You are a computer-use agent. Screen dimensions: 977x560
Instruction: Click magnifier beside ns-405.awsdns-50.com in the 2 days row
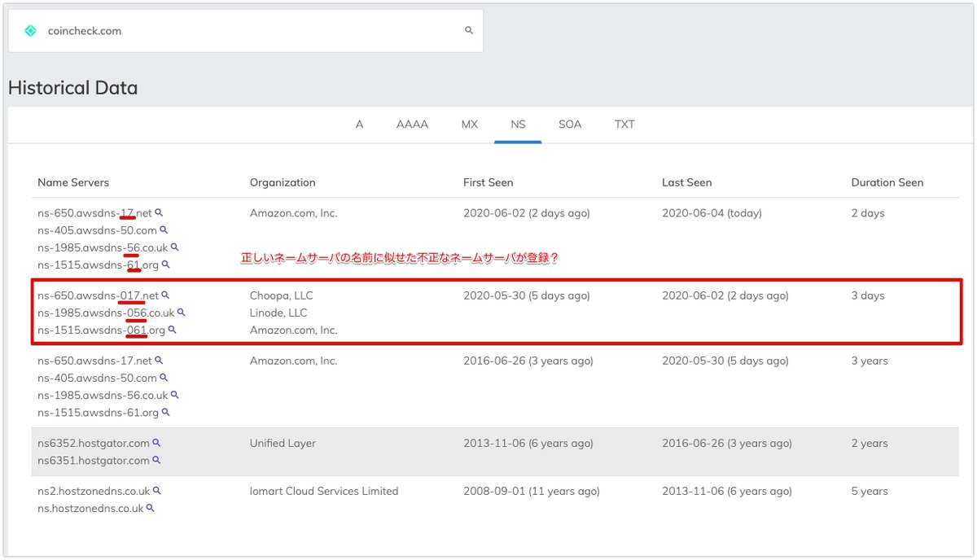tap(164, 230)
